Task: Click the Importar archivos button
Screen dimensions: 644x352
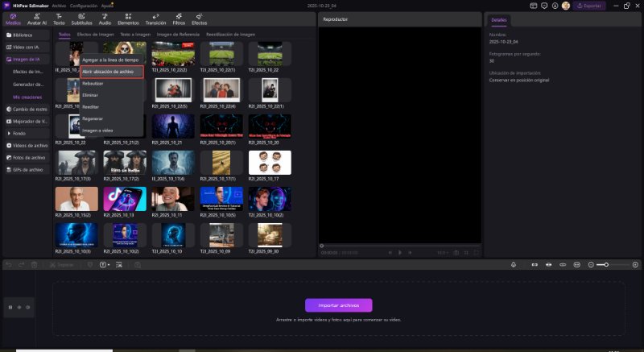Action: 338,305
